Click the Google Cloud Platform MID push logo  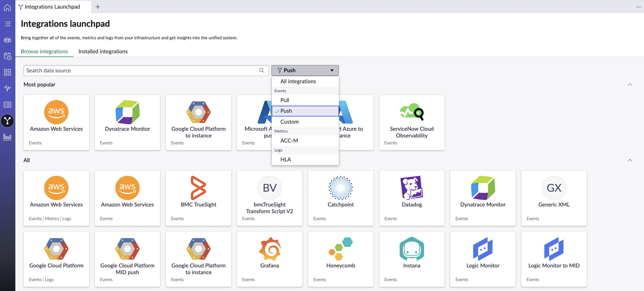click(x=127, y=249)
